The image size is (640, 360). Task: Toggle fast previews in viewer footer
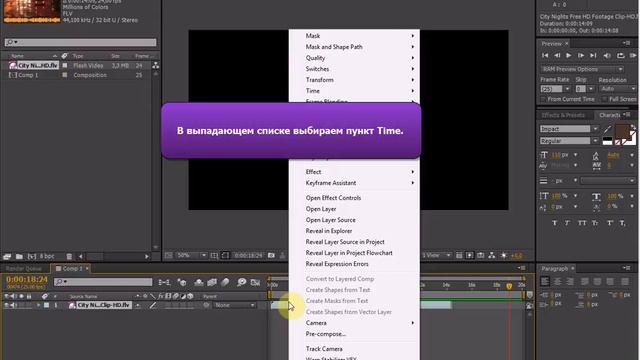pos(470,256)
